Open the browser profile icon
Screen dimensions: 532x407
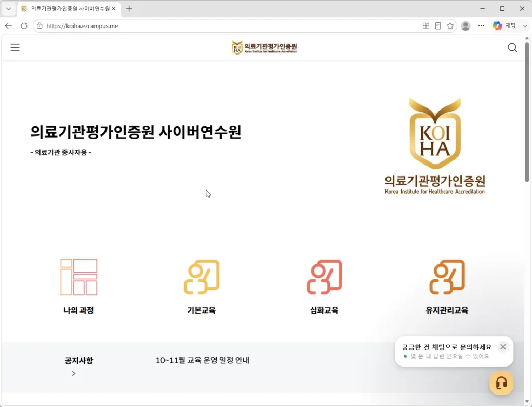(465, 26)
